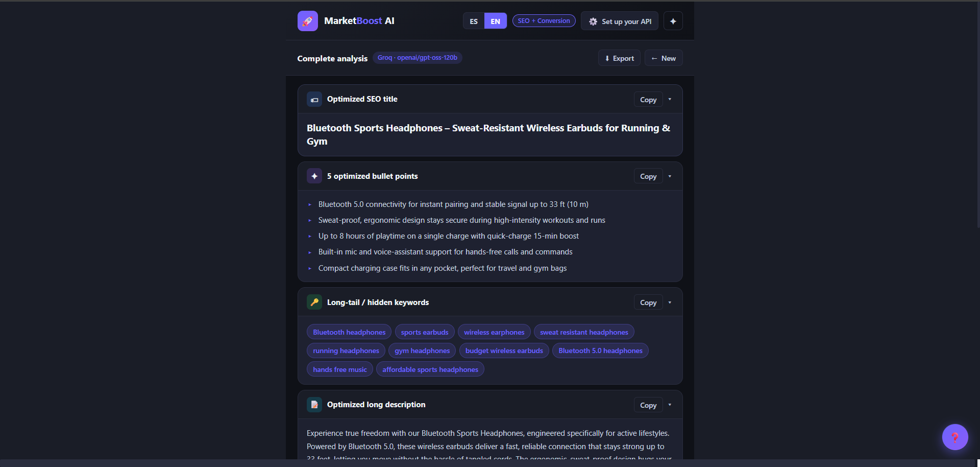Click bullet 'Sweat-proof, ergonomic design stays secure'
The height and width of the screenshot is (467, 980).
pyautogui.click(x=462, y=220)
